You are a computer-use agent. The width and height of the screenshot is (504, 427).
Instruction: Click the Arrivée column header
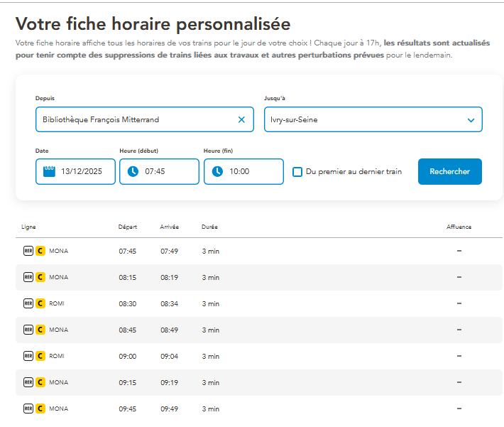[170, 227]
